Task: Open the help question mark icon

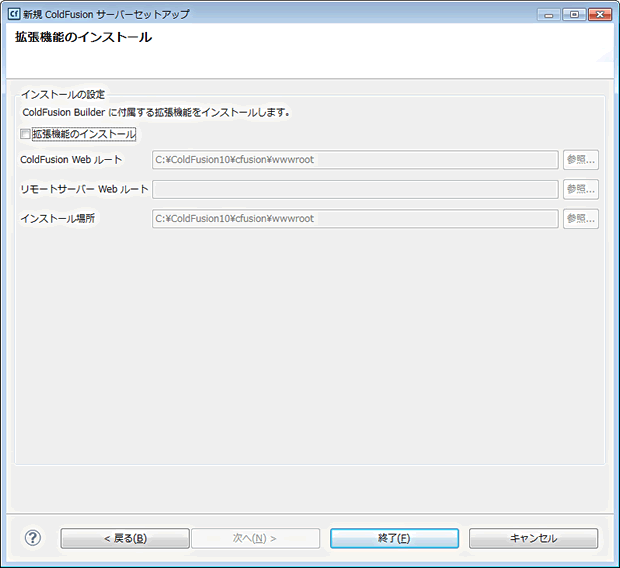Action: (x=32, y=538)
